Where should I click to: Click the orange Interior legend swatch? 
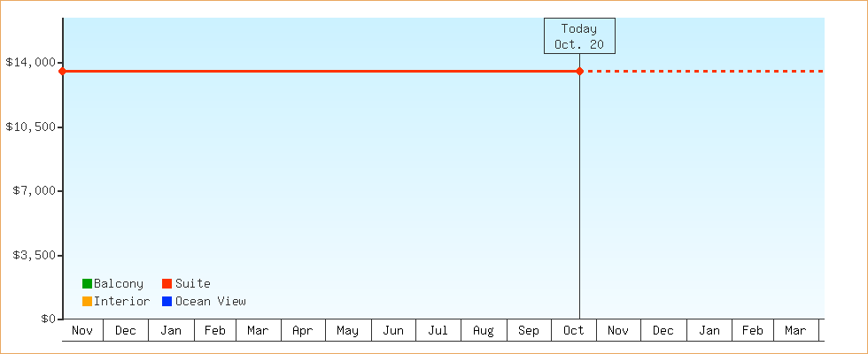(87, 302)
